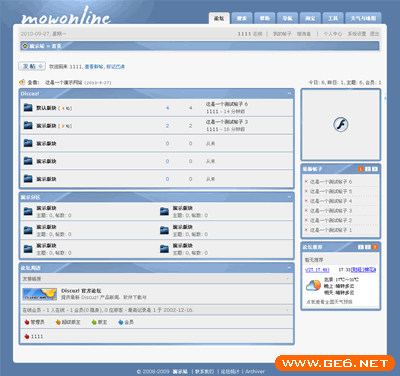Image resolution: width=400 pixels, height=376 pixels.
Task: Click the red icon beside online user 1111
Action: [x=27, y=336]
